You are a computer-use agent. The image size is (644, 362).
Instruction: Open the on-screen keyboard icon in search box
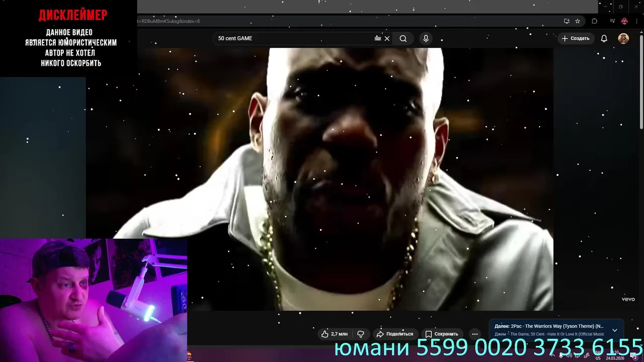(378, 38)
